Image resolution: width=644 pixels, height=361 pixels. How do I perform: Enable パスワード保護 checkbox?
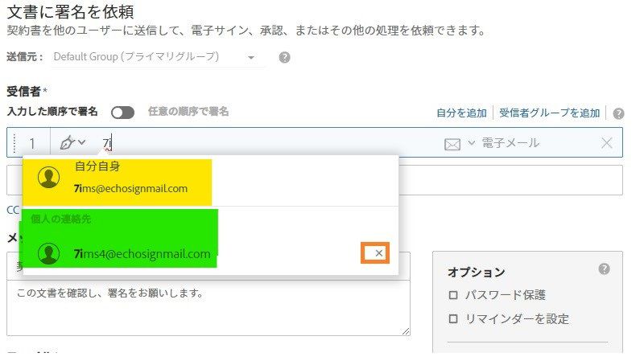[x=453, y=295]
